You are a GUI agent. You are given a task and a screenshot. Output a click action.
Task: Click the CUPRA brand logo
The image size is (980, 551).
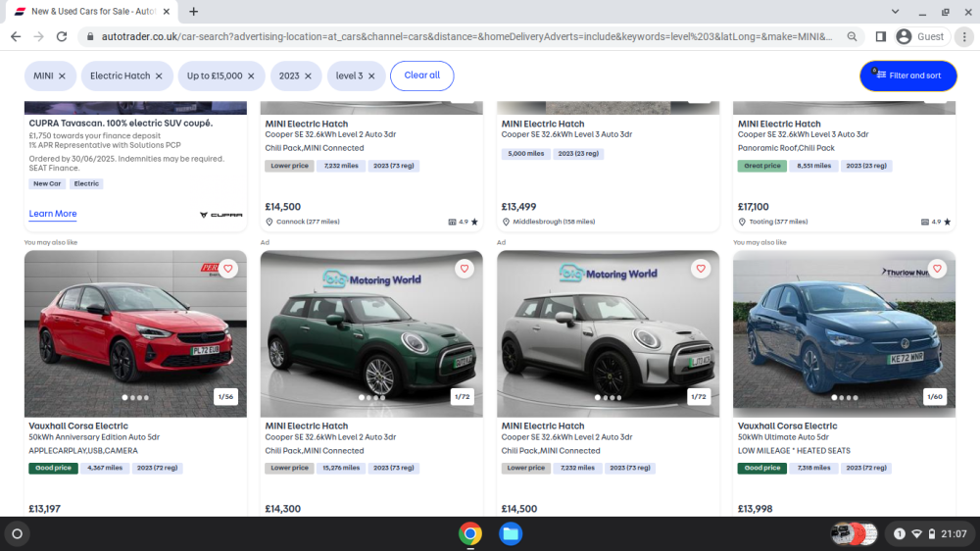[221, 215]
